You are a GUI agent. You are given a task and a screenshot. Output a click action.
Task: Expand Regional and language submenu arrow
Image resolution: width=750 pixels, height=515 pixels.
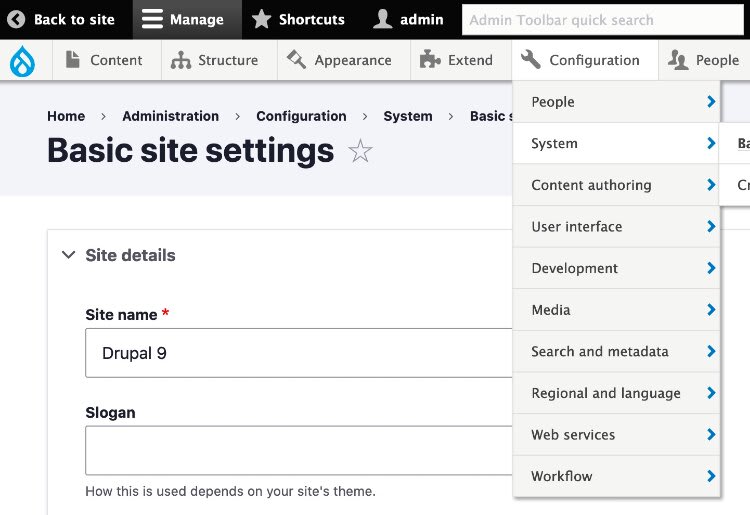711,393
